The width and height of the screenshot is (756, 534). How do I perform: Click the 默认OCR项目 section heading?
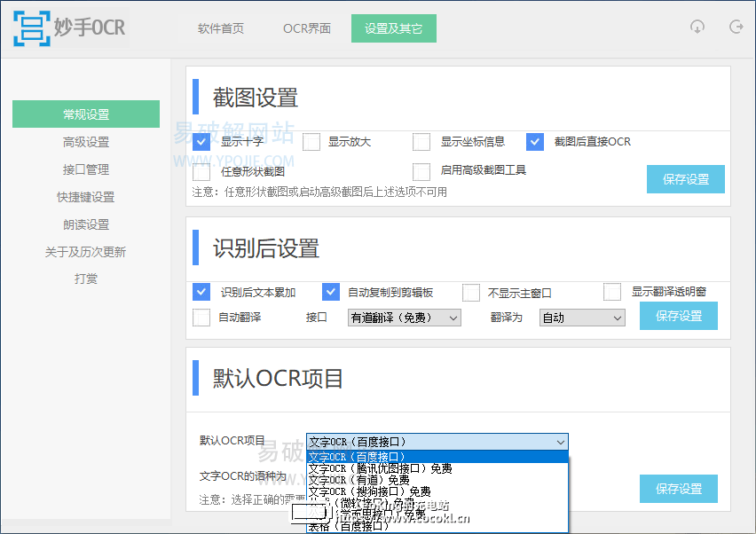pyautogui.click(x=278, y=379)
